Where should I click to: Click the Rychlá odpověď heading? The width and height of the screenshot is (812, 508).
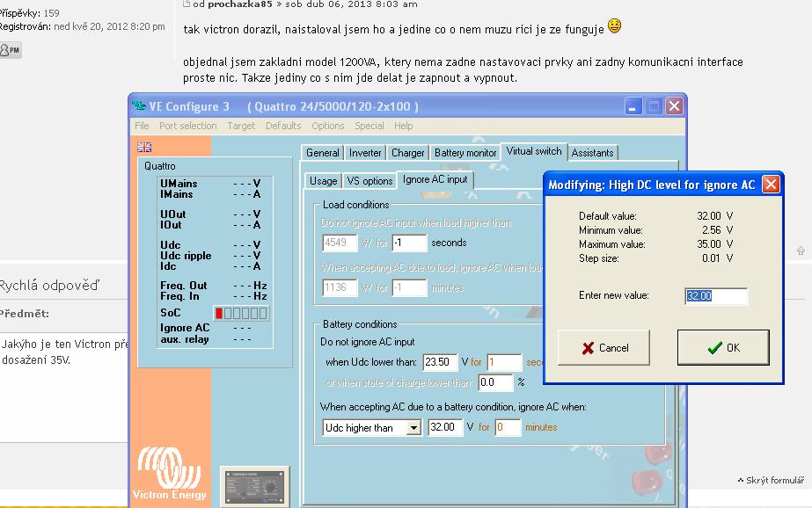point(48,285)
